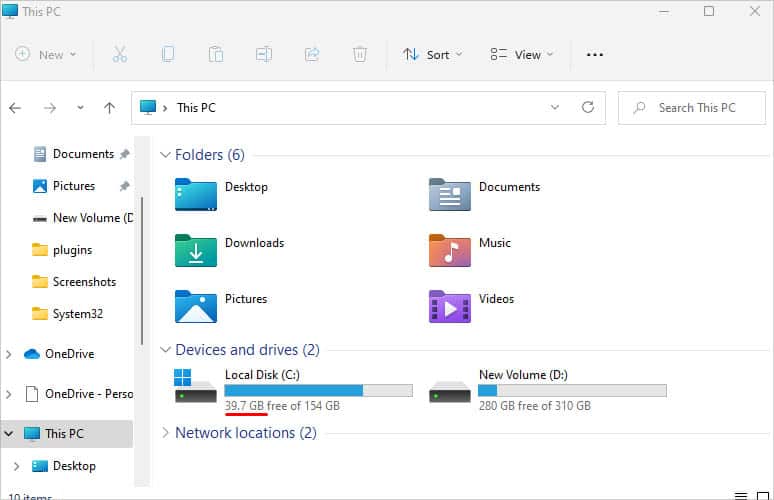The height and width of the screenshot is (500, 774).
Task: Click the OneDrive cloud icon in sidebar
Action: 32,354
